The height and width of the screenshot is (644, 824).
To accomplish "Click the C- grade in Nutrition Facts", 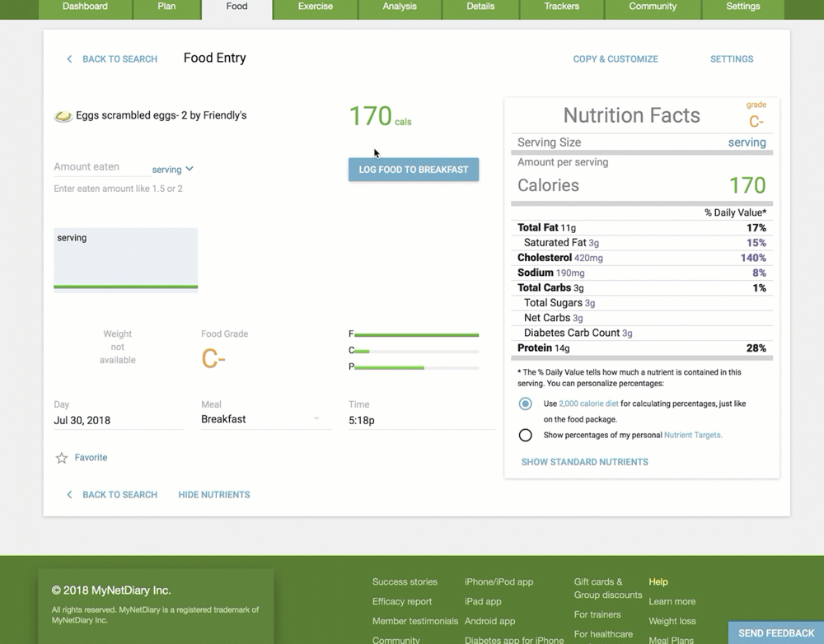I will (x=756, y=122).
